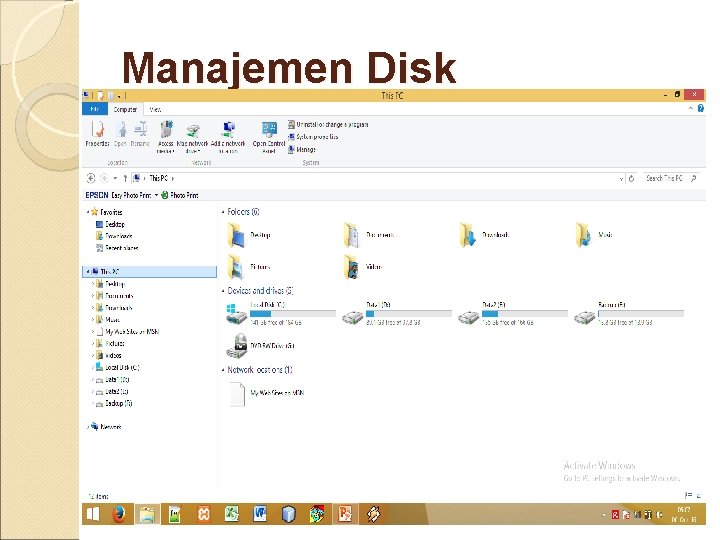
Task: Select the Data2 (E:) drive
Action: (x=513, y=314)
